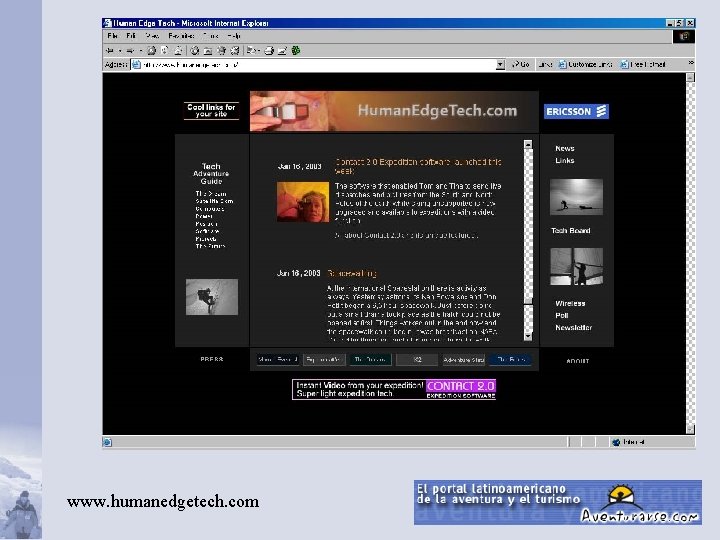
Task: Open the Forward button history dropdown arrow
Action: pyautogui.click(x=141, y=51)
